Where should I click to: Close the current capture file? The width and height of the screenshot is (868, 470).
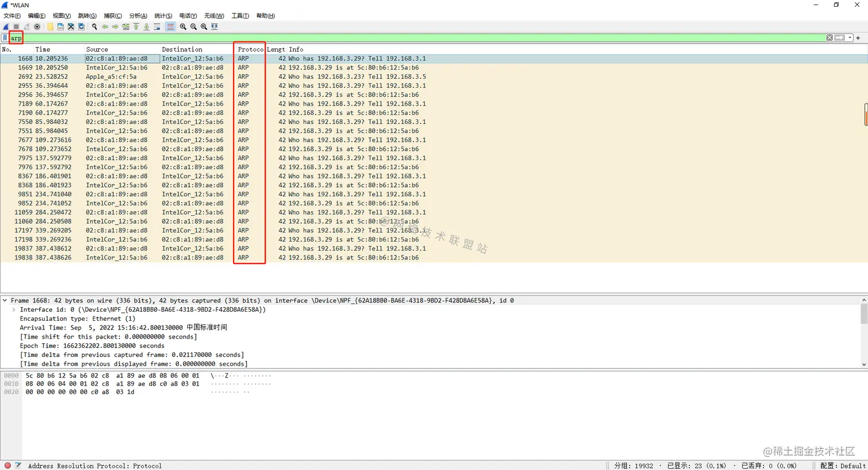pos(71,26)
